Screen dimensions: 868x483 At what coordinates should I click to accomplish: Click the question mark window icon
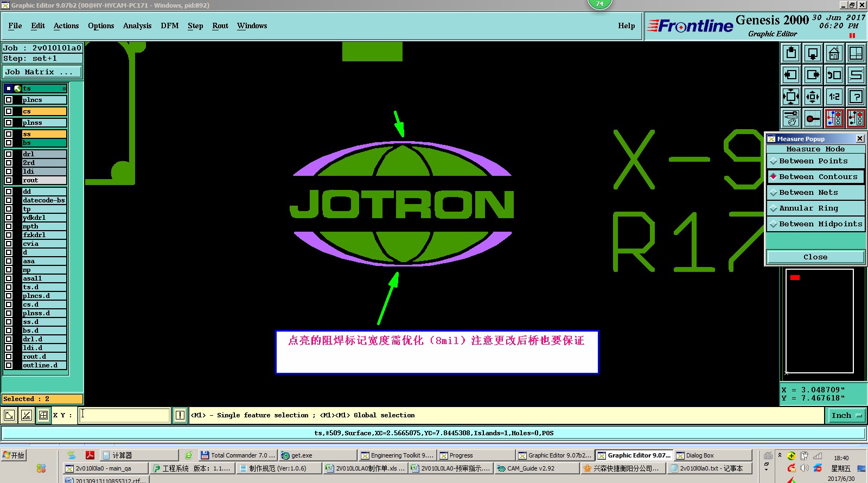856,97
